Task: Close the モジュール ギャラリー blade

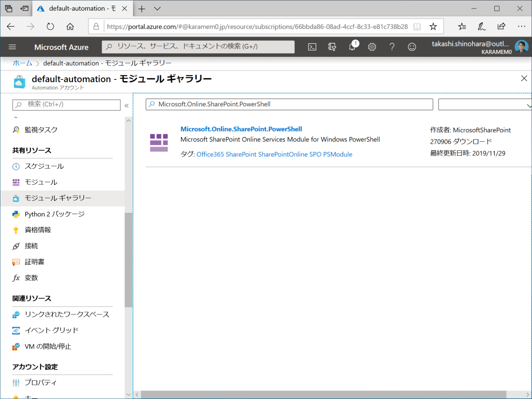Action: (x=523, y=78)
